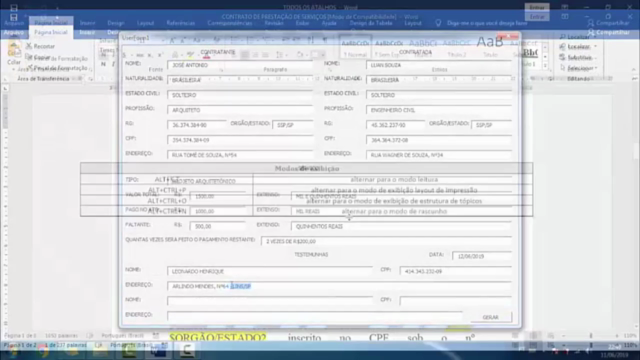Select the Título 2 style thumbnail
640x360 pixels.
(x=456, y=47)
